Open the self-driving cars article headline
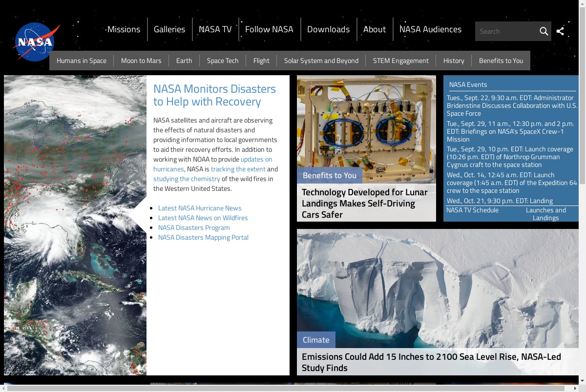Image resolution: width=586 pixels, height=392 pixels. [x=365, y=203]
